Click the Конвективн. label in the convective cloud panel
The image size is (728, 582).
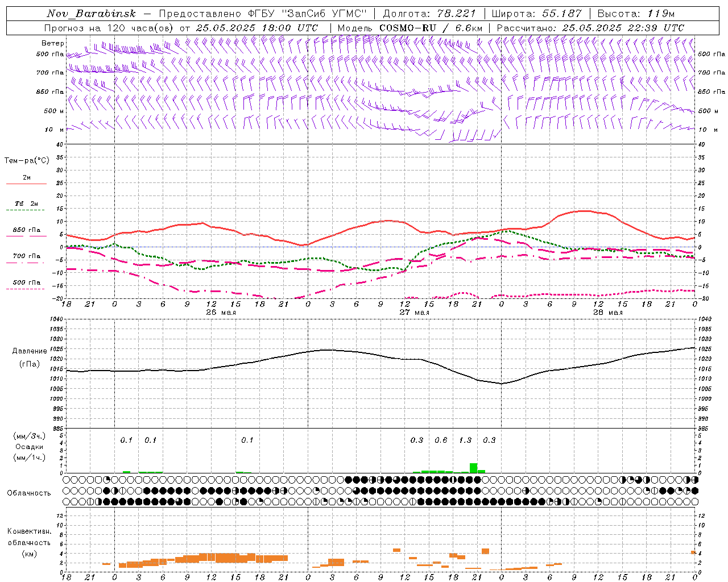(x=29, y=531)
